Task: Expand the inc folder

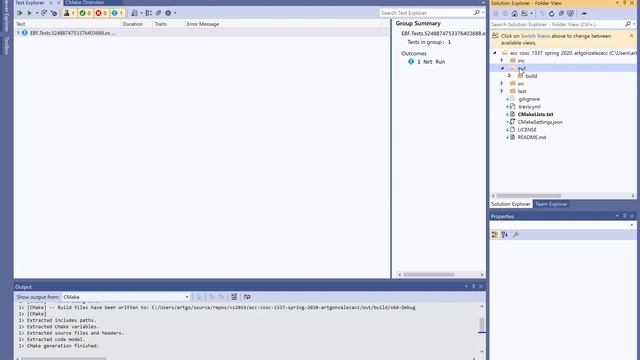Action: pos(502,60)
